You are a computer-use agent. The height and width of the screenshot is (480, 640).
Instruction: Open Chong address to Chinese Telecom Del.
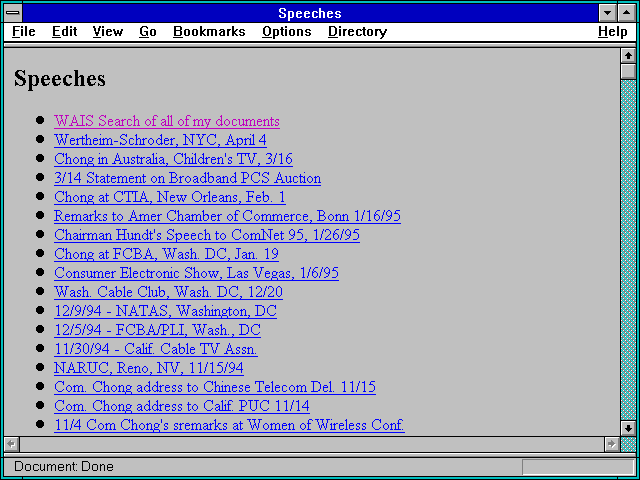pos(215,387)
